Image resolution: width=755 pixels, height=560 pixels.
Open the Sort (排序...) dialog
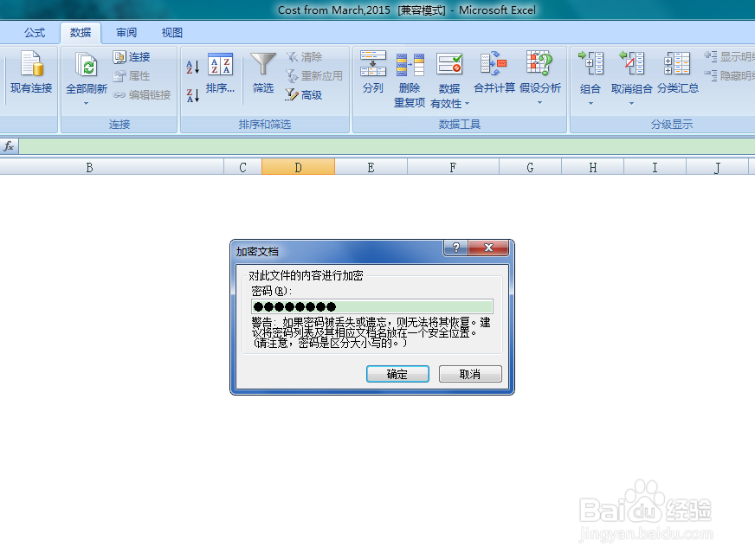click(220, 73)
